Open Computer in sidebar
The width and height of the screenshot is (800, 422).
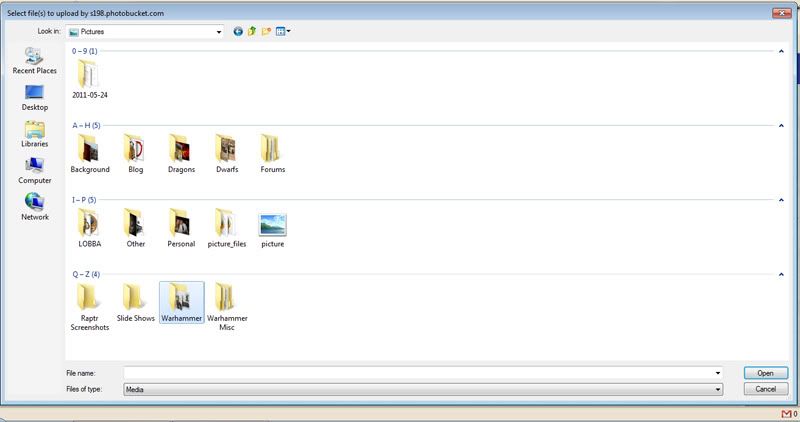pyautogui.click(x=35, y=171)
